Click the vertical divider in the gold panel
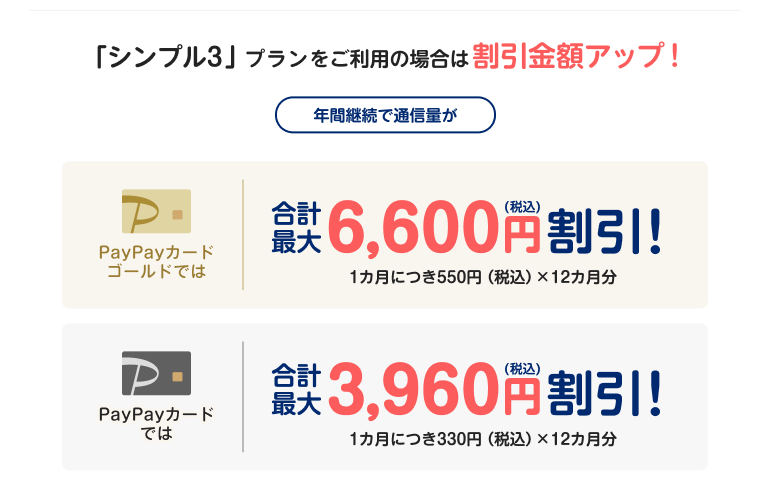 [243, 235]
